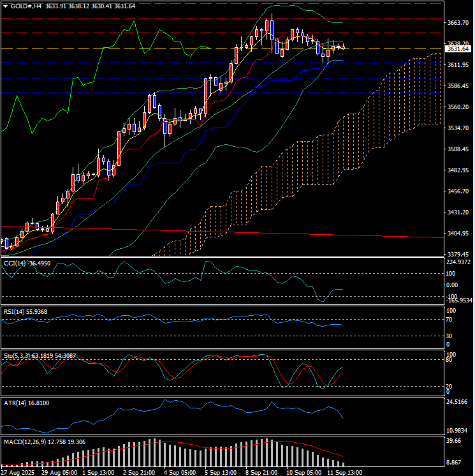
Task: Select the current price label 3631.64
Action: pos(458,49)
